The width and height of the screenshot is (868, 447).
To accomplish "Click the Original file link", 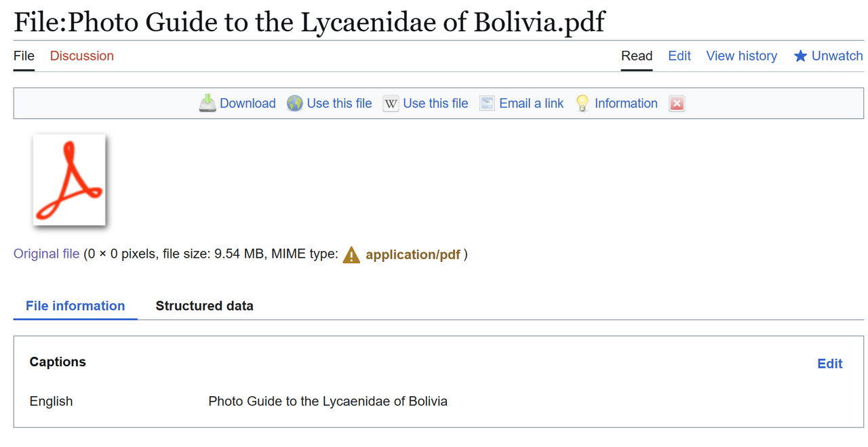I will [47, 254].
